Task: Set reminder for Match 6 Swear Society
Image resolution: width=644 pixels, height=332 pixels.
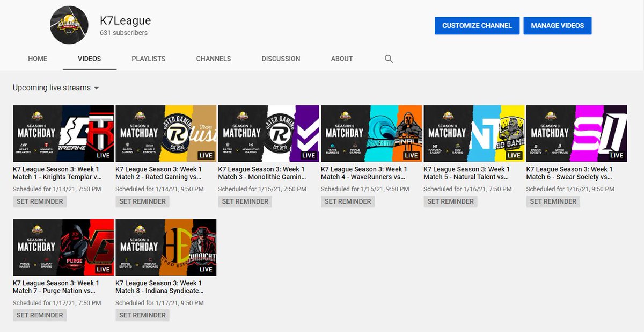Action: click(553, 201)
